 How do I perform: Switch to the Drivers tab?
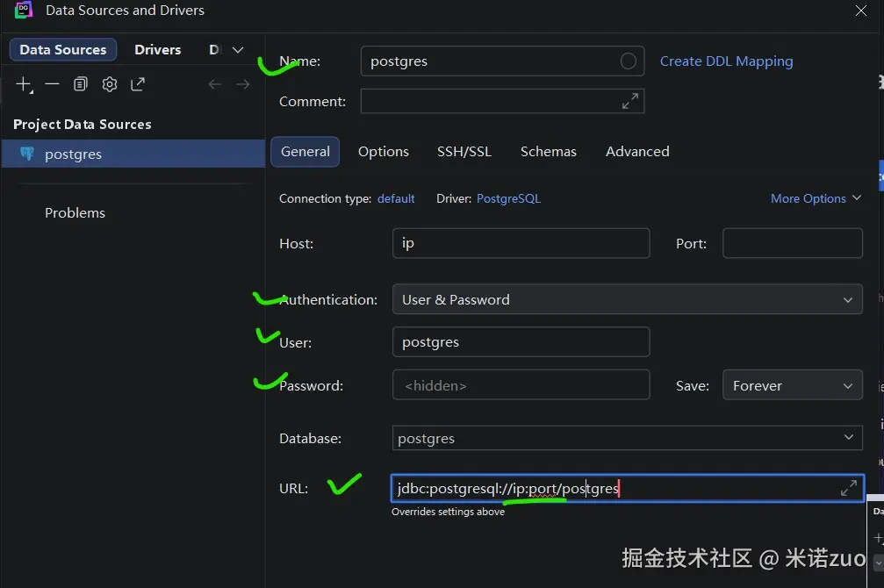coord(157,50)
